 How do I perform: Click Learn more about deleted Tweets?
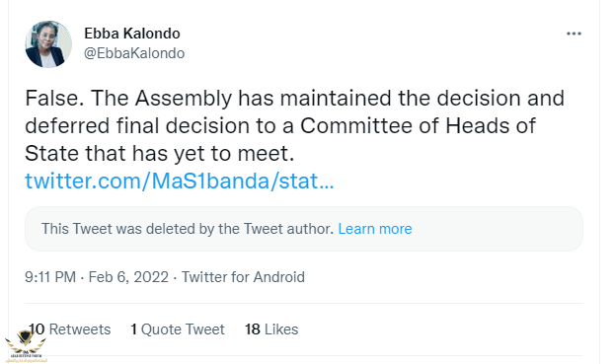[x=375, y=229]
